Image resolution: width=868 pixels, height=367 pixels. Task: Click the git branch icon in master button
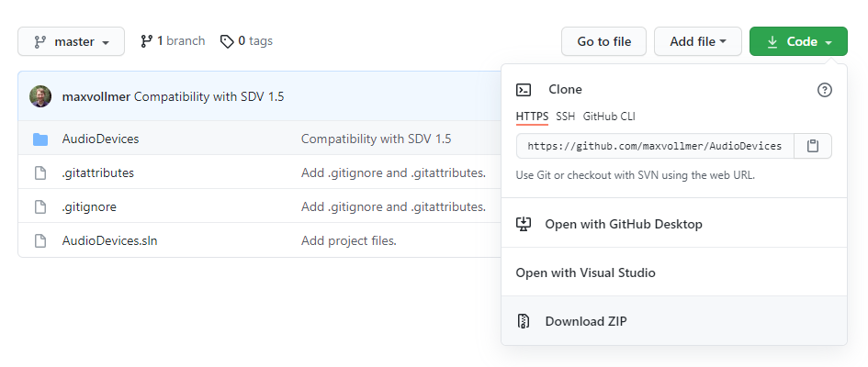(x=39, y=42)
